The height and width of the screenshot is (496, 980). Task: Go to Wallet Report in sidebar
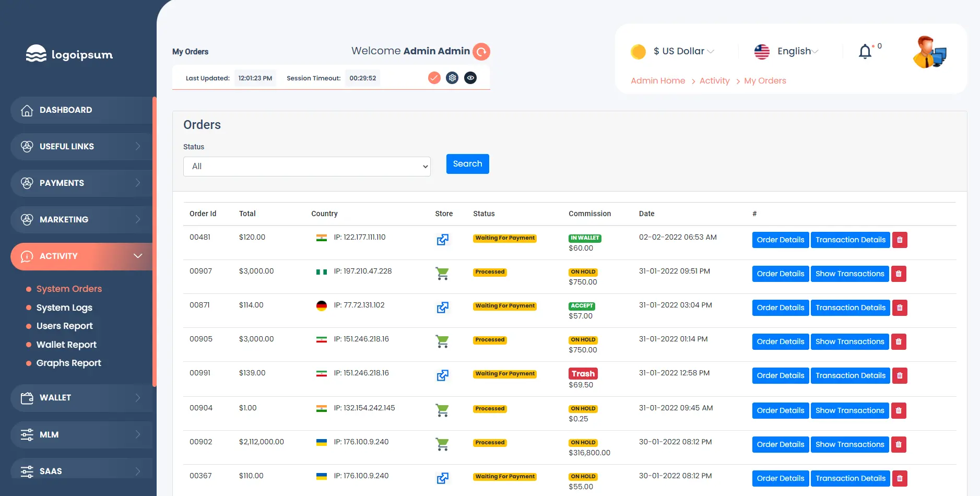(66, 345)
